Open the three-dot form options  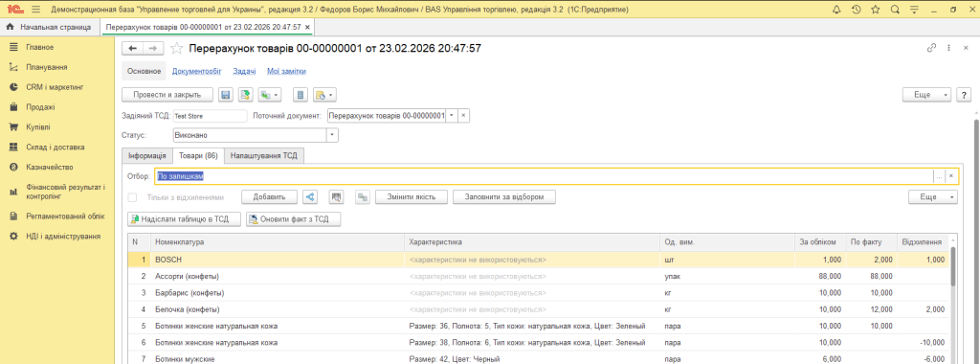coord(948,48)
